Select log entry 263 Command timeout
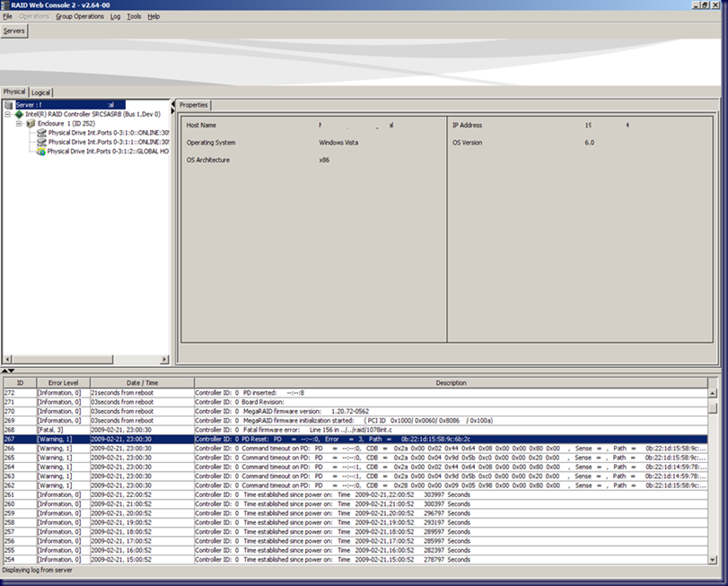Image resolution: width=728 pixels, height=586 pixels. point(355,476)
